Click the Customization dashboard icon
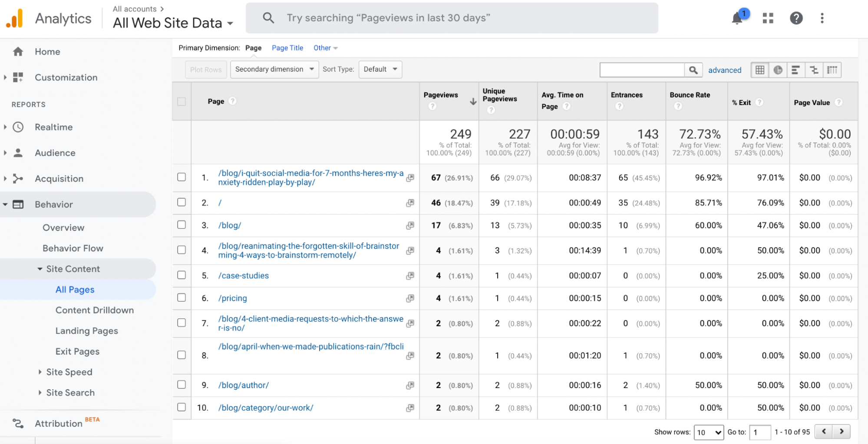The width and height of the screenshot is (868, 444). pos(18,77)
